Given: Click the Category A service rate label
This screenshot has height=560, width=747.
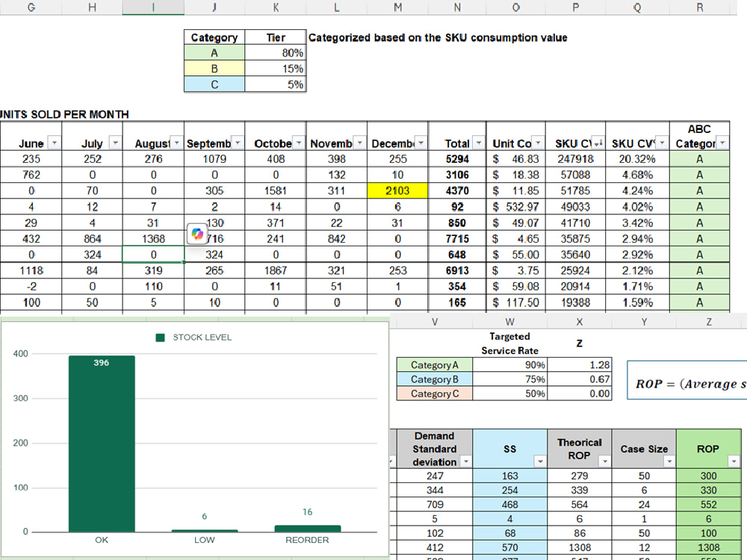Looking at the screenshot, I should [435, 365].
